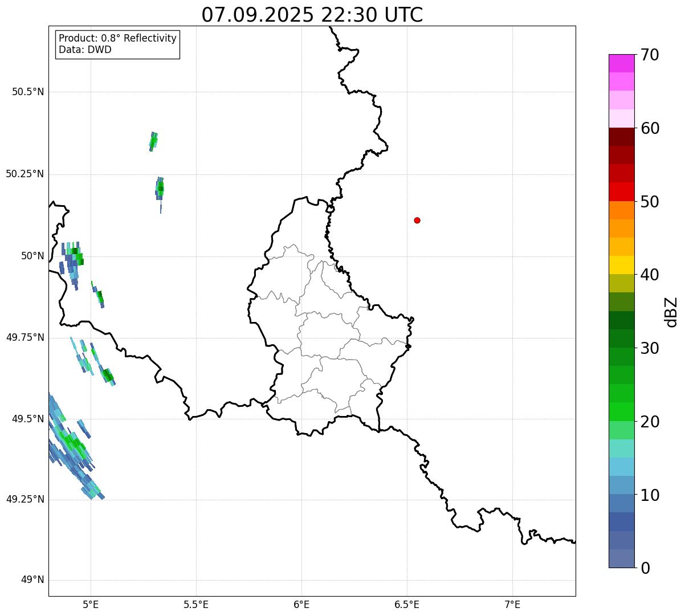Click the 'Product: 0.8° Reflectivity' label
The height and width of the screenshot is (616, 685).
point(118,38)
